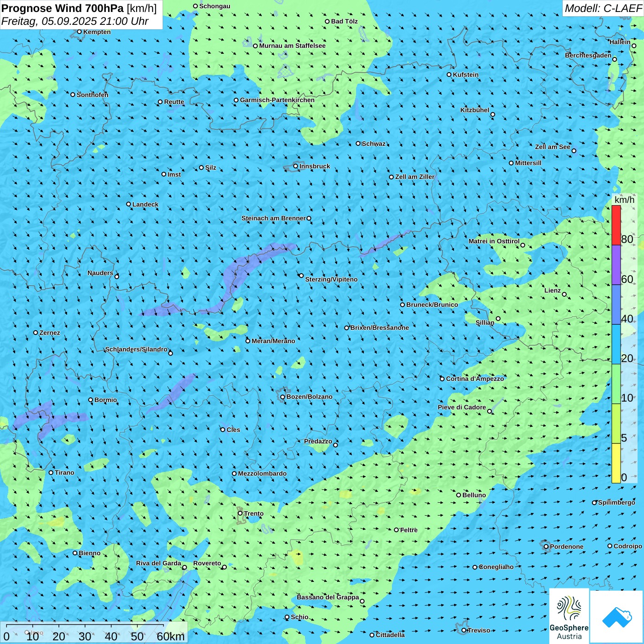Click the Cortina d'Ampezzo label
Viewport: 644px width, 644px height.
coord(475,379)
